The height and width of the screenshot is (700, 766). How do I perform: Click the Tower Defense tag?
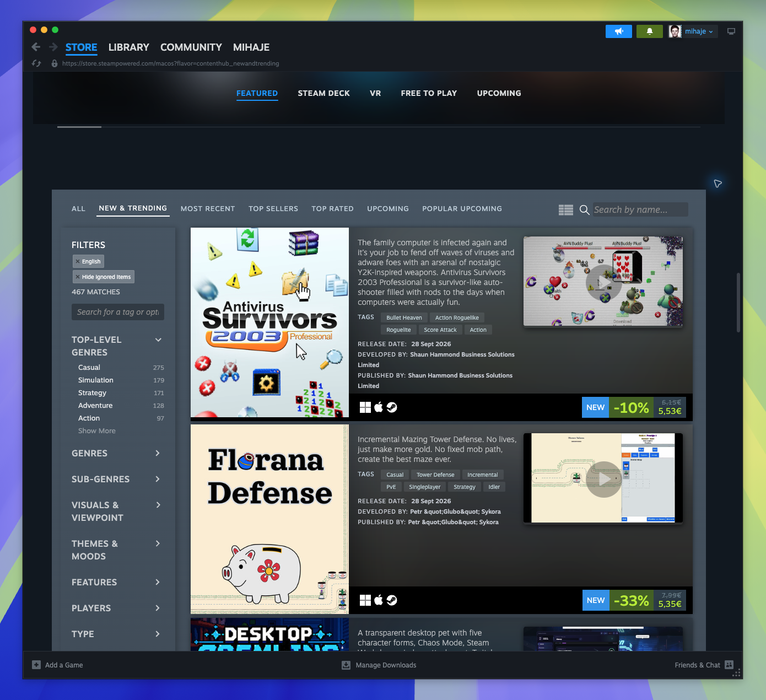435,475
